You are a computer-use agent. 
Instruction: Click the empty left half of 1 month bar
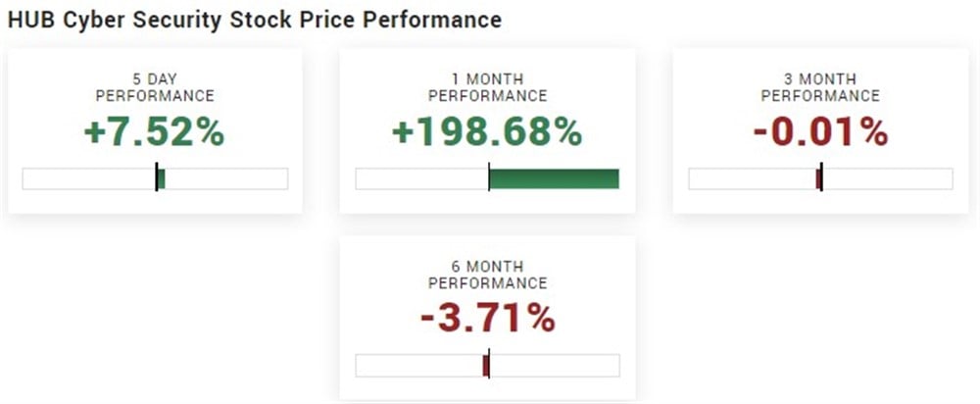click(421, 178)
